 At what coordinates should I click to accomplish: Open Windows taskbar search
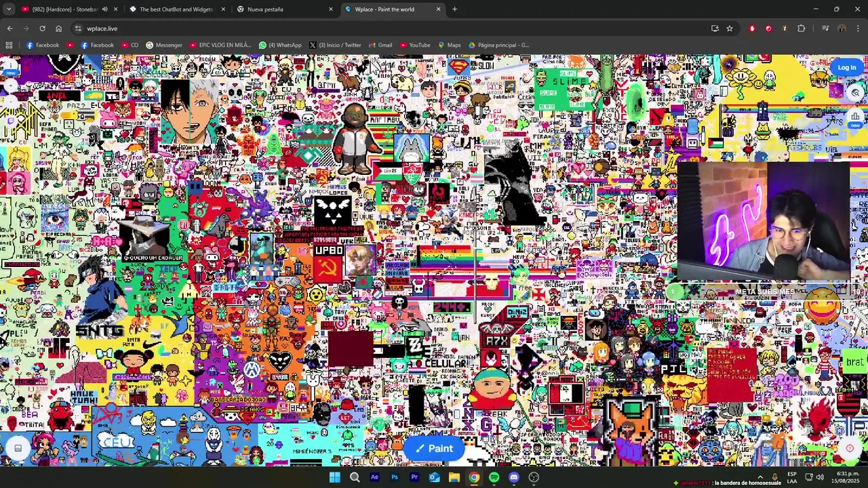tap(354, 477)
